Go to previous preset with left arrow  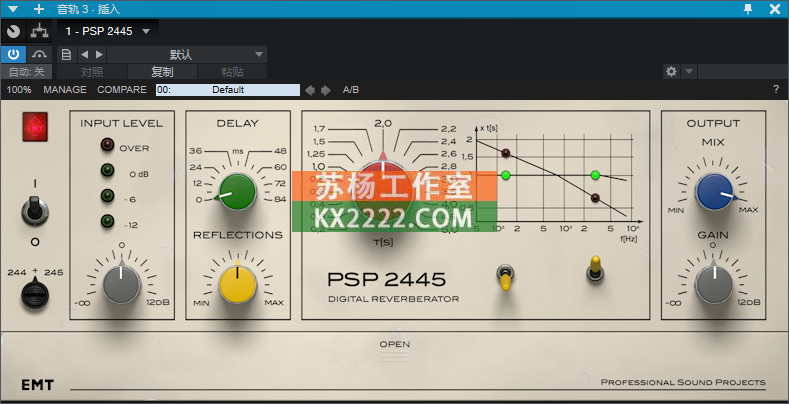pyautogui.click(x=310, y=90)
